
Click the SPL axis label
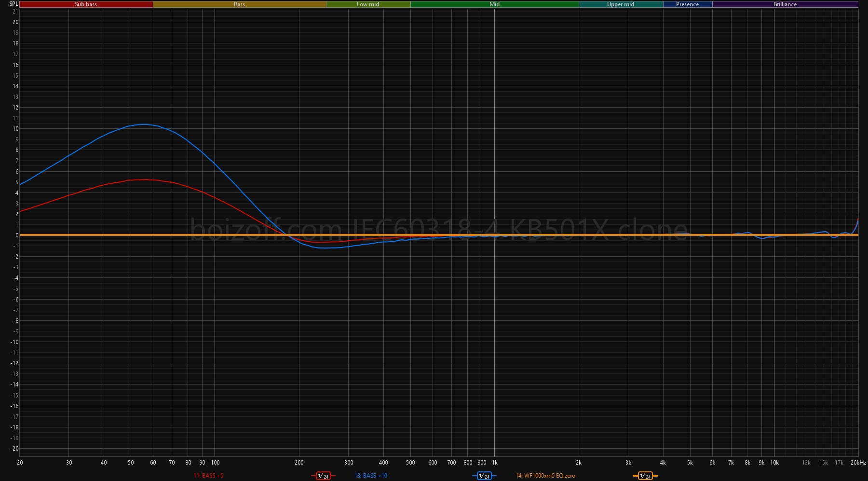14,4
